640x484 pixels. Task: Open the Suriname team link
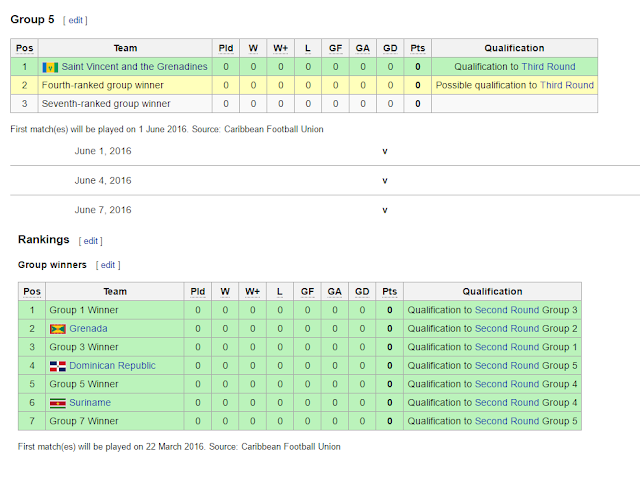(x=90, y=403)
